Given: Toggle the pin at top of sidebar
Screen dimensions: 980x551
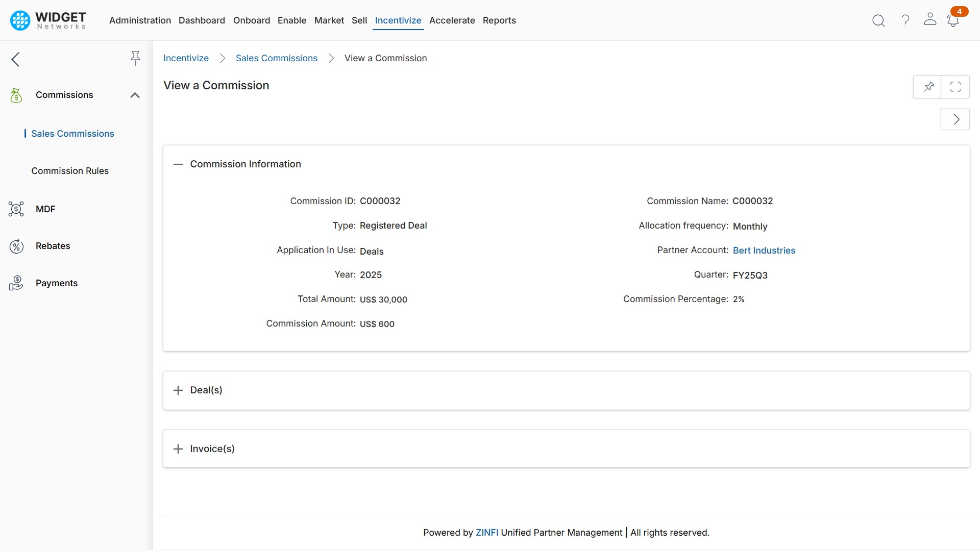Looking at the screenshot, I should pos(135,59).
